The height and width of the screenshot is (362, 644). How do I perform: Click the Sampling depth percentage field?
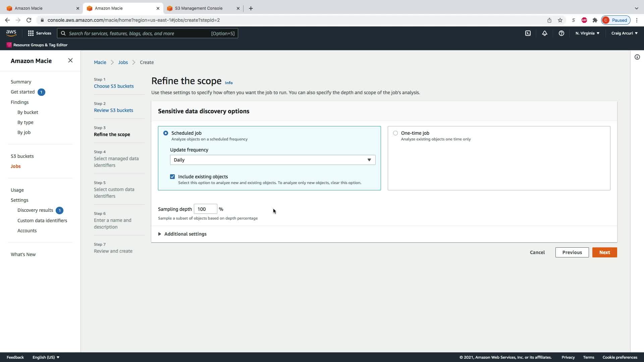coord(205,209)
